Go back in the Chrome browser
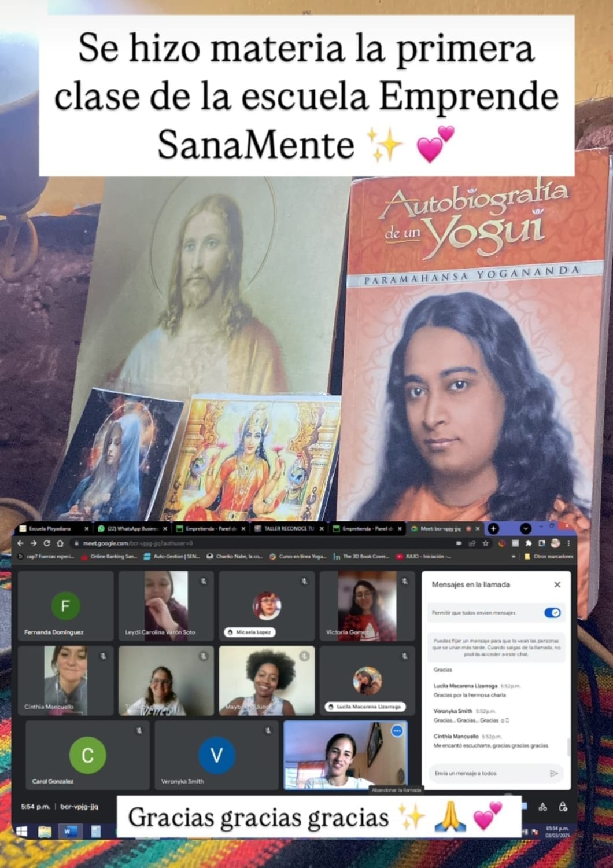 pos(21,543)
